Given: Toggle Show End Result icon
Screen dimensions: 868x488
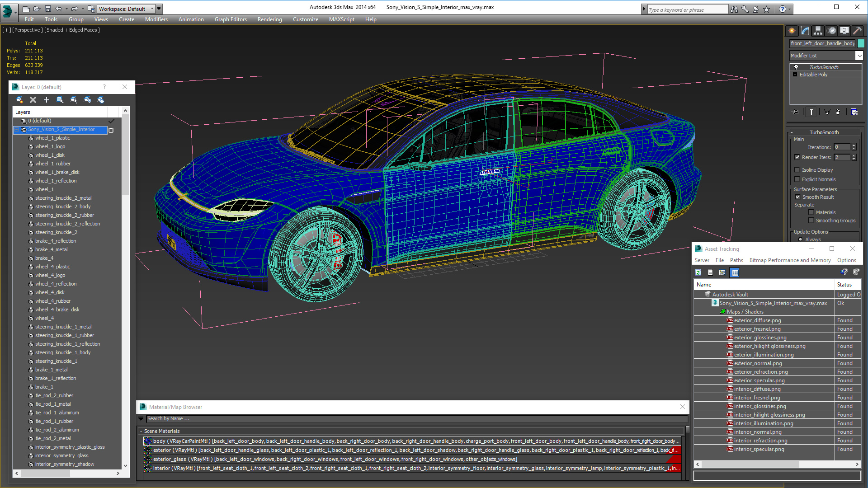Looking at the screenshot, I should tap(811, 112).
